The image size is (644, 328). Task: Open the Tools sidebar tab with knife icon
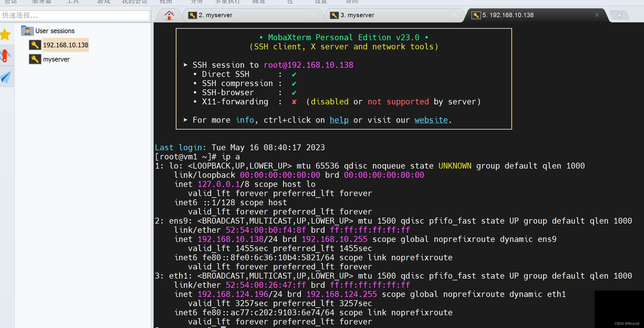click(x=6, y=56)
